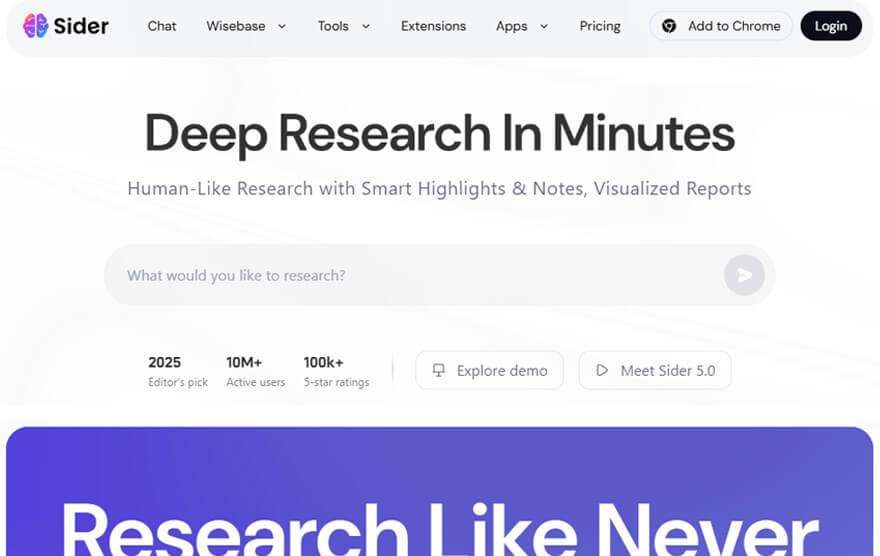Open the Pricing page
The image size is (880, 556).
pos(600,26)
